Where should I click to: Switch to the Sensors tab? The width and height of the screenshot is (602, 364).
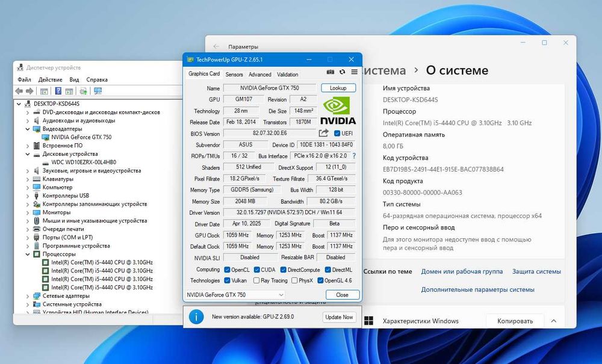[x=234, y=75]
